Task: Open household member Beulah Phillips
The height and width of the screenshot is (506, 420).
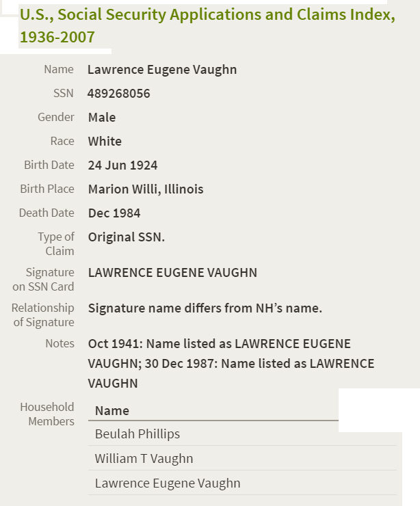Action: (x=137, y=434)
